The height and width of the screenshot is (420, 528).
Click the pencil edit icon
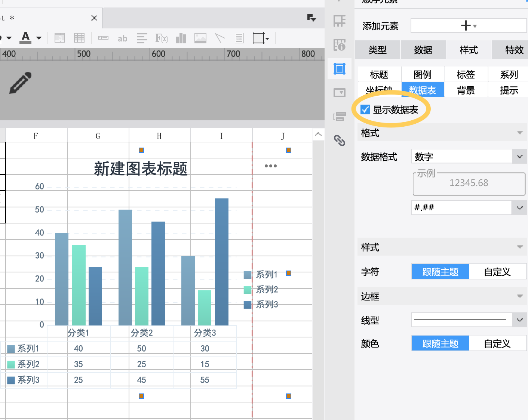[x=20, y=83]
